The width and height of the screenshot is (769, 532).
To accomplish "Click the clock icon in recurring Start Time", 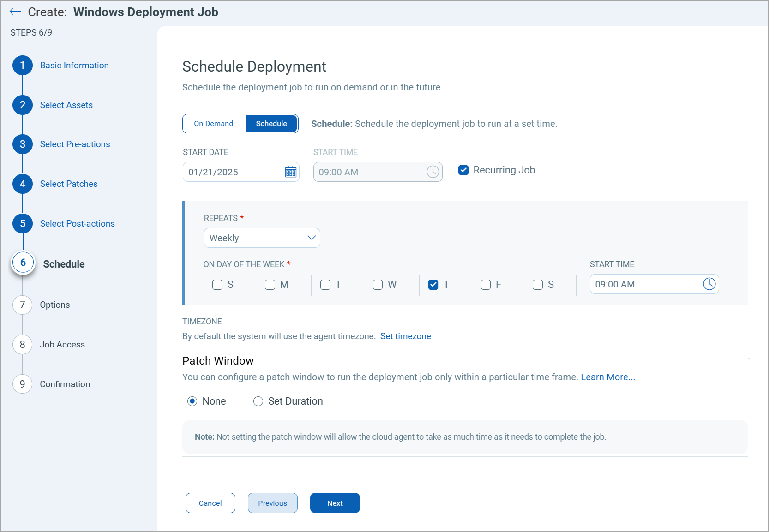I will tap(709, 284).
